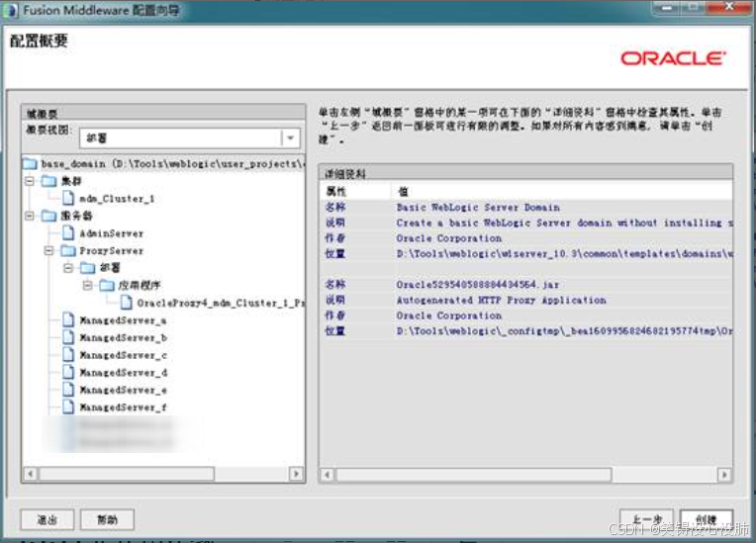Select base_domain root node text
Image resolution: width=756 pixels, height=543 pixels.
172,164
